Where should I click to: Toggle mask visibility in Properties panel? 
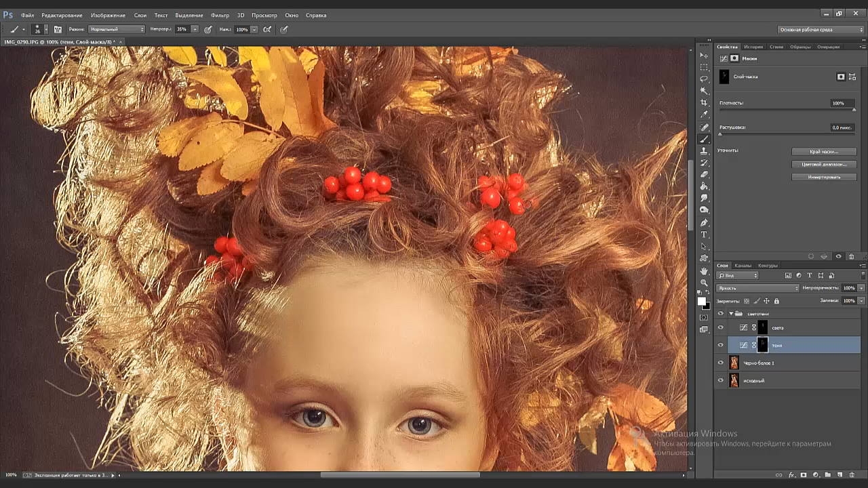click(838, 256)
